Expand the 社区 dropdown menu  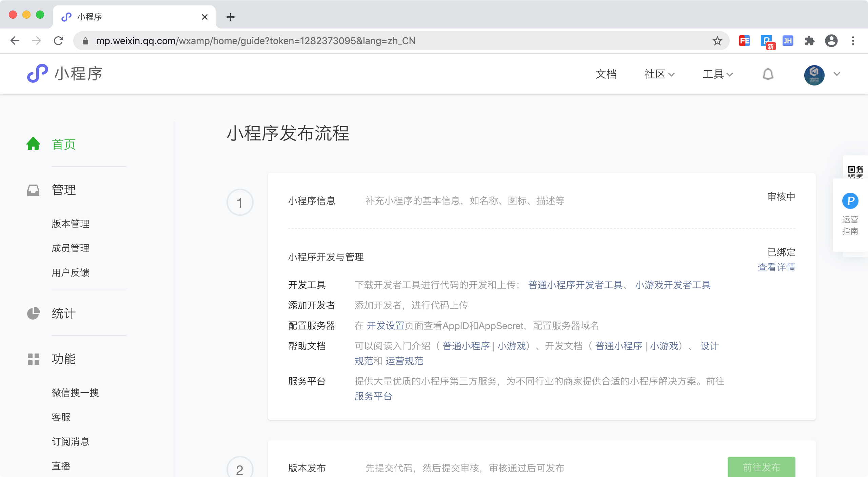[x=659, y=74]
